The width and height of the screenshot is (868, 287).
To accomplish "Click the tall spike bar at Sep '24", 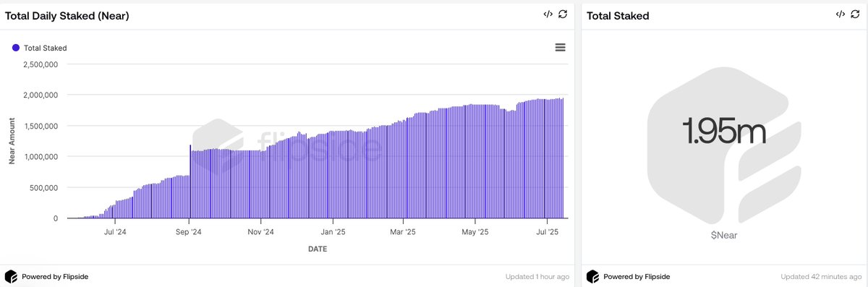I will 190,181.
